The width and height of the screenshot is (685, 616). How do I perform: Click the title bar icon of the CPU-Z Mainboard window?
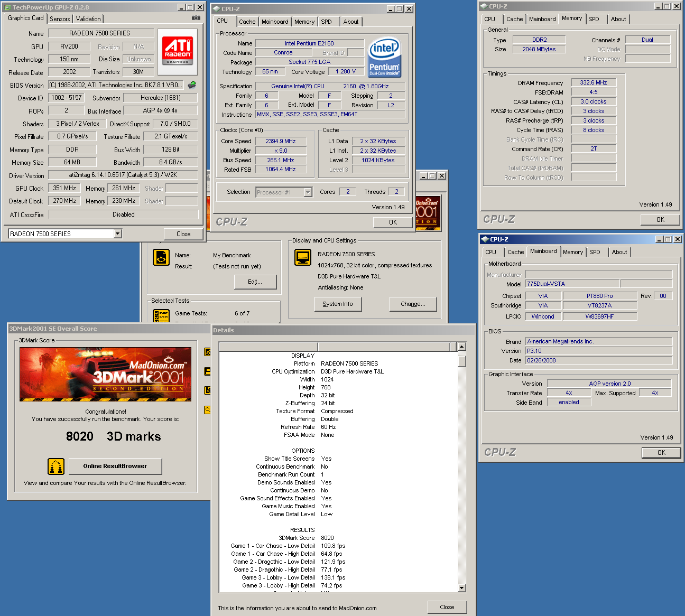(485, 239)
